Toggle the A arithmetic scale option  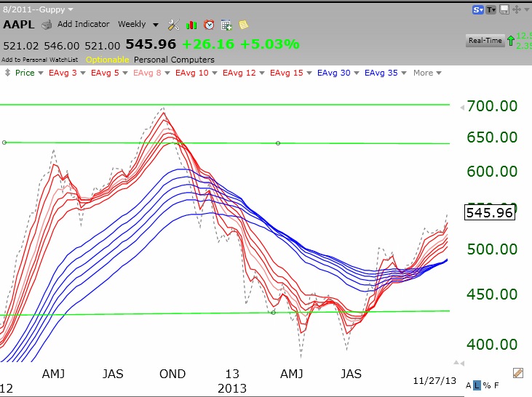tap(468, 385)
